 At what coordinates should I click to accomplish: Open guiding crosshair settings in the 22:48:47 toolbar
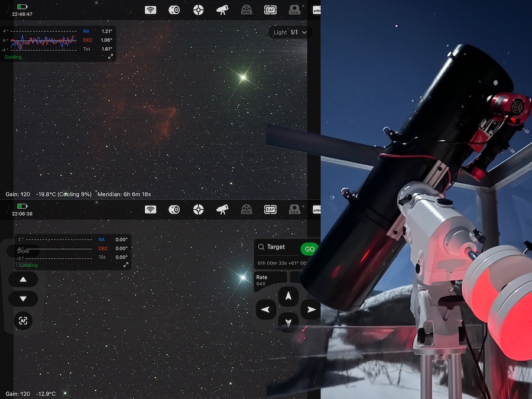[199, 10]
